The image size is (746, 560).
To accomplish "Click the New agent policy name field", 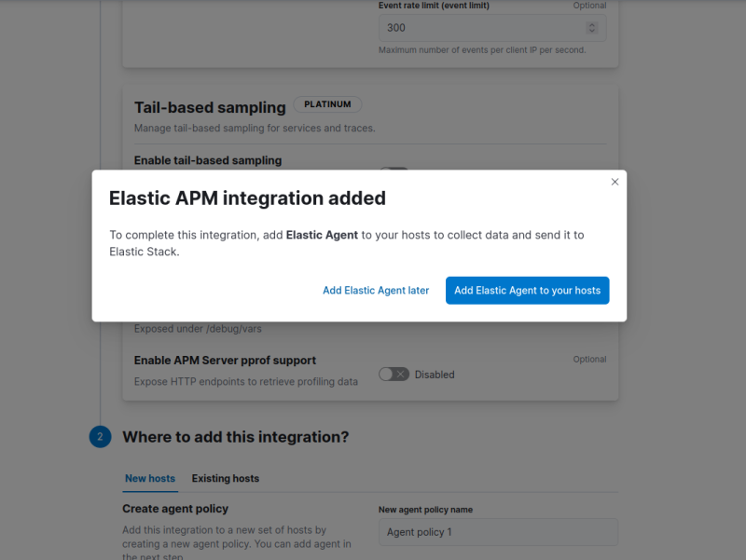I will point(498,532).
